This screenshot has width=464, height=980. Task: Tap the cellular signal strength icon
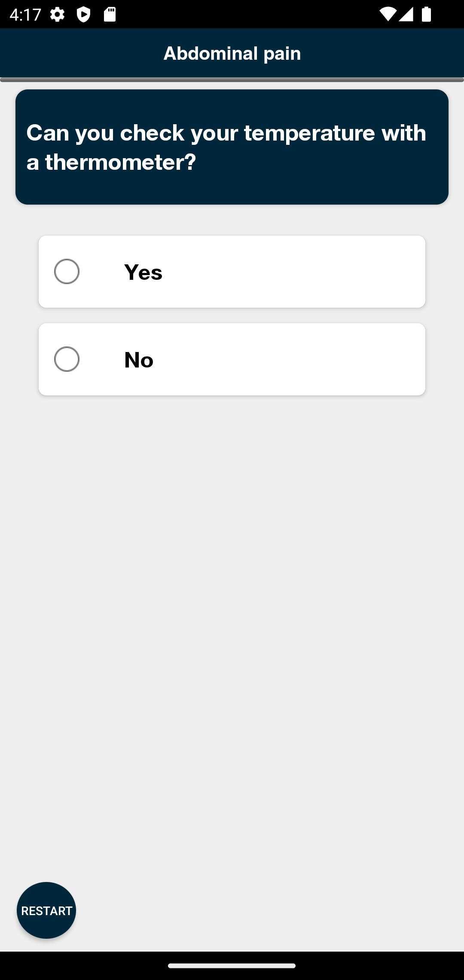tap(406, 15)
